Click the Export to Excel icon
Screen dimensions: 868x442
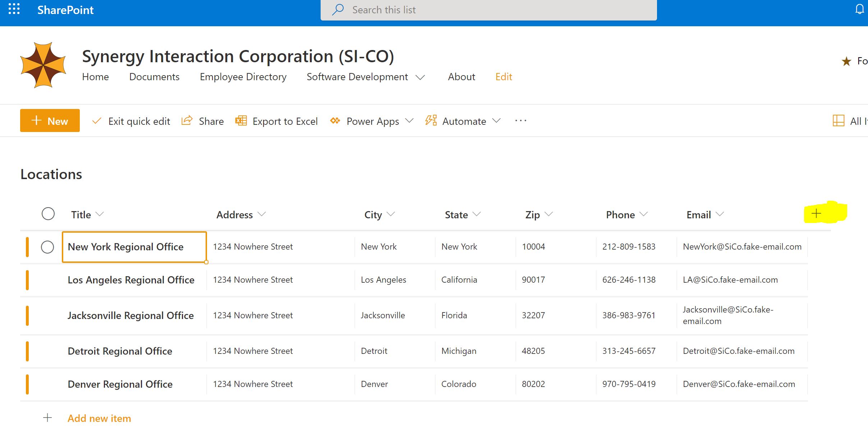click(x=241, y=121)
